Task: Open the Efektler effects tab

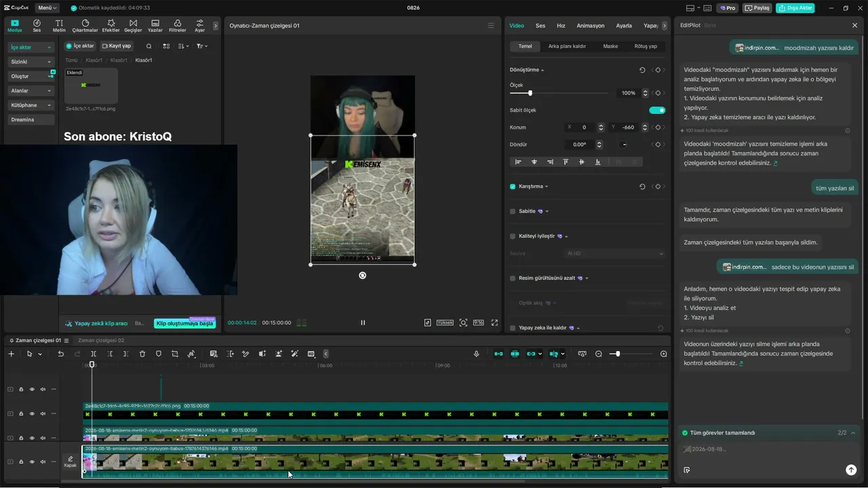Action: pos(111,26)
